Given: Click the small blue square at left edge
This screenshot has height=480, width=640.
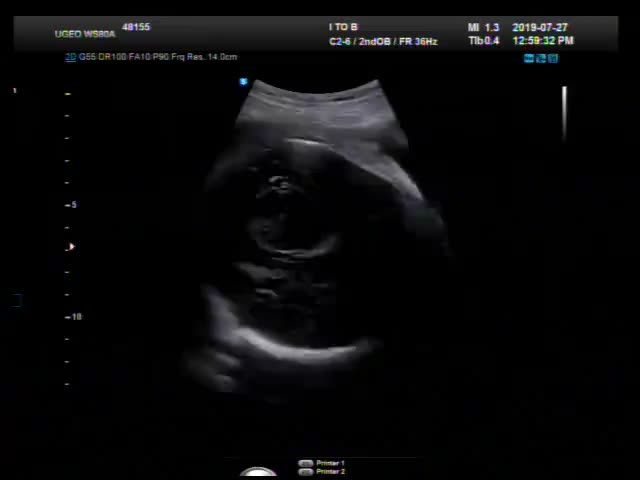Looking at the screenshot, I should pos(17,299).
